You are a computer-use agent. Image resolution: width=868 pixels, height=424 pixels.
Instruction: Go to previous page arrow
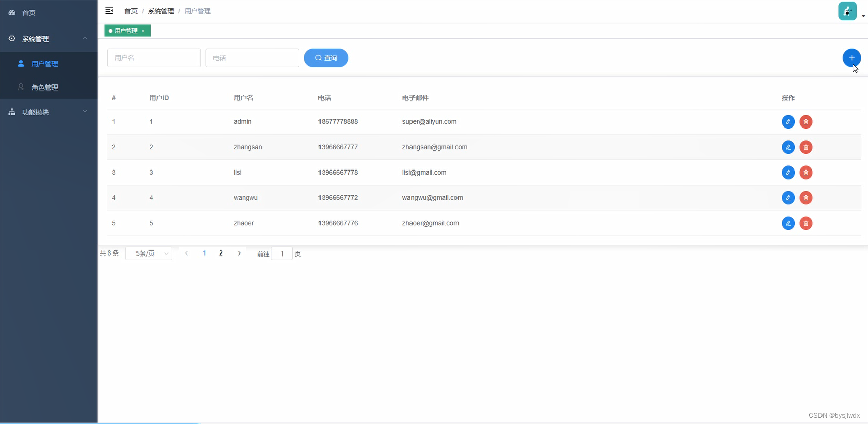coord(187,253)
